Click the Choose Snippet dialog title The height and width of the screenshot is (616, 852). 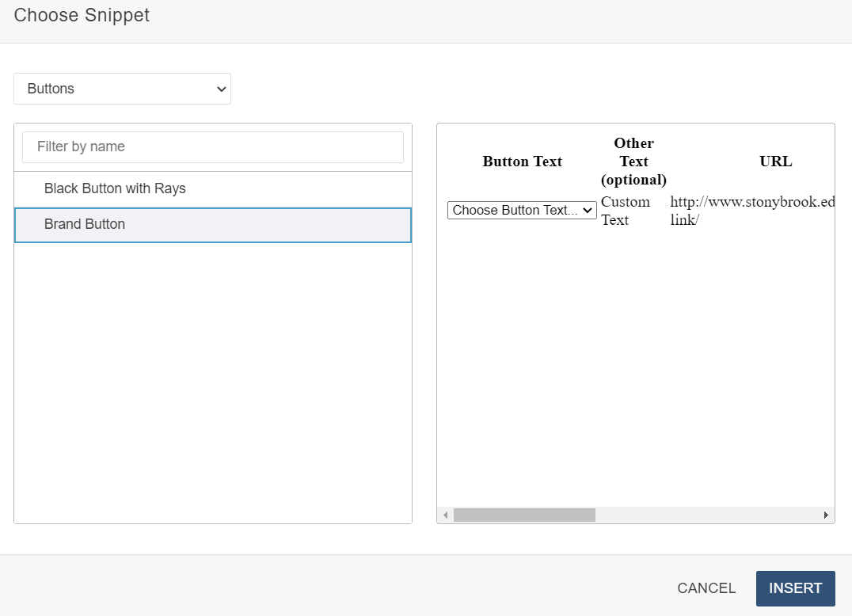[82, 15]
